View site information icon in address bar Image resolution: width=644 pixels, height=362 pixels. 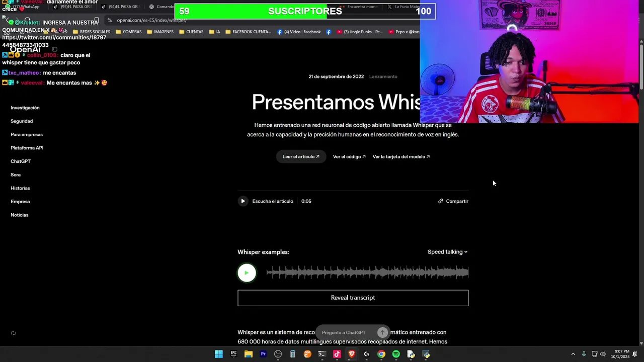(x=110, y=20)
